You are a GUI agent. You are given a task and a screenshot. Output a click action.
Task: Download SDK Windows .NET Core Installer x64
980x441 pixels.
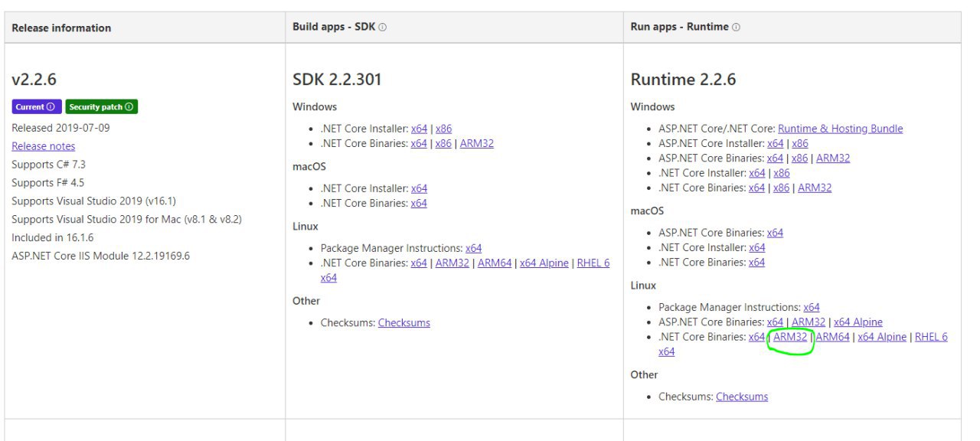419,129
